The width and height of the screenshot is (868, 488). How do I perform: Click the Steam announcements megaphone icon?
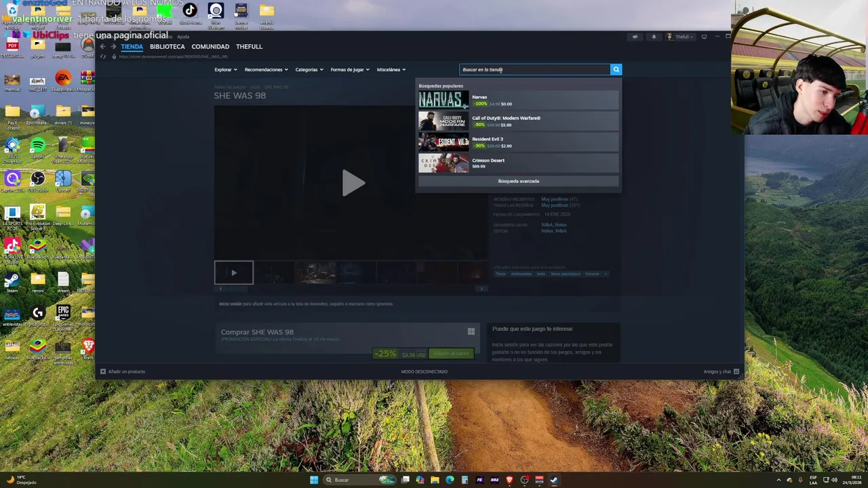click(635, 37)
